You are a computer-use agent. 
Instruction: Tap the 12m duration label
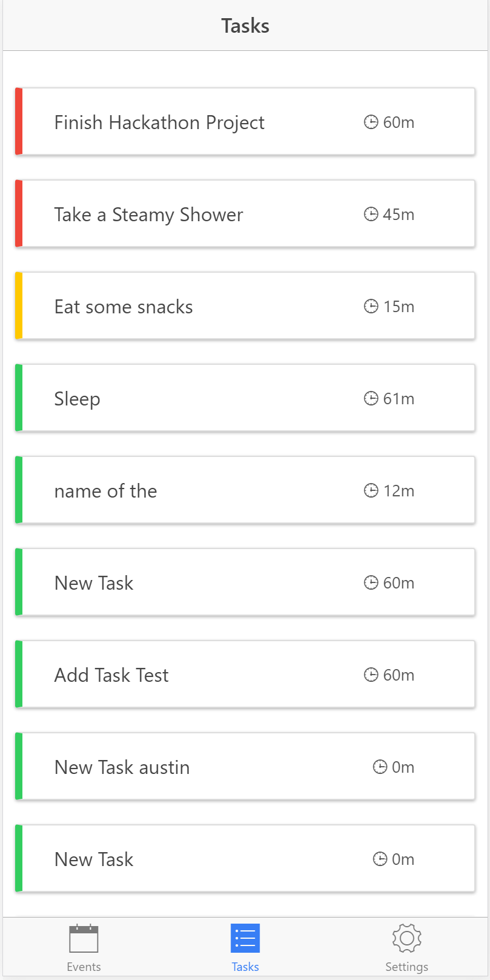click(x=399, y=491)
